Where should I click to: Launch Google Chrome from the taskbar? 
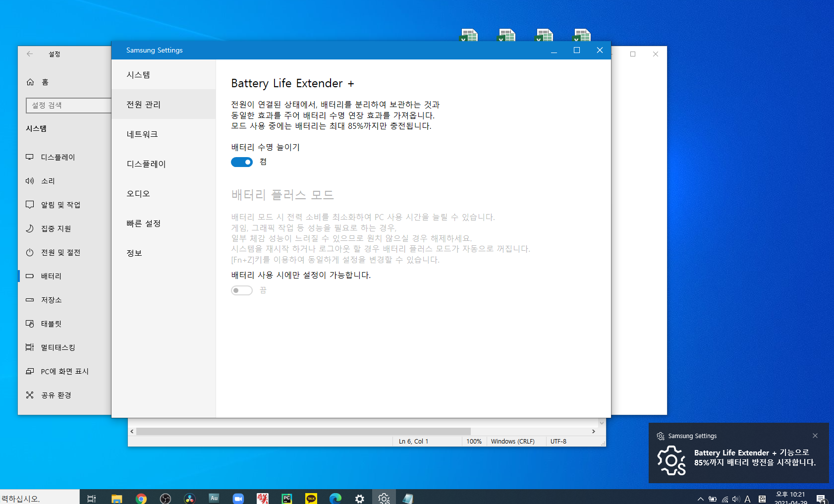pos(141,498)
